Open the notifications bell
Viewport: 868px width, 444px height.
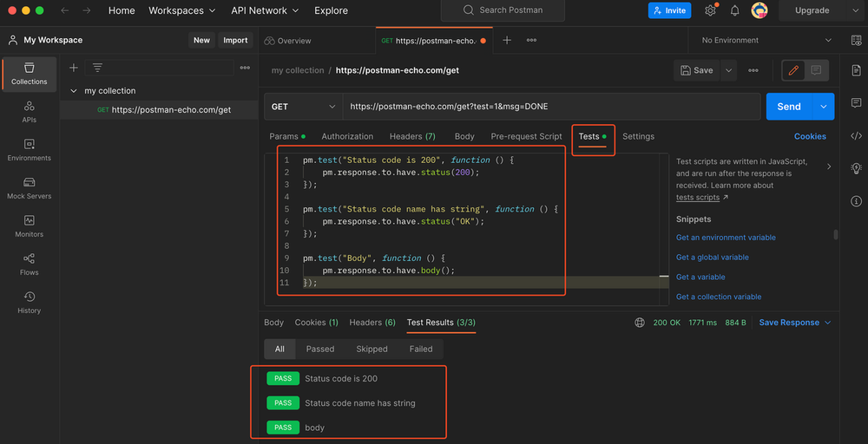point(734,10)
